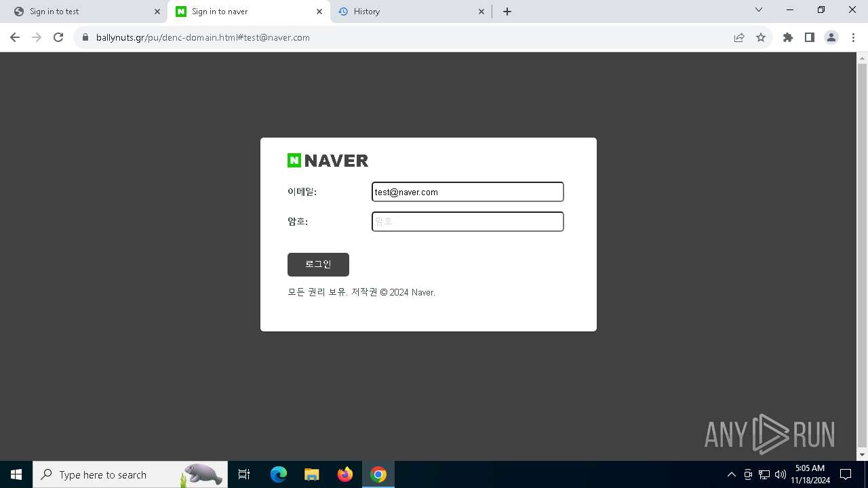Click the copyright 2024 Naver text

tap(361, 293)
